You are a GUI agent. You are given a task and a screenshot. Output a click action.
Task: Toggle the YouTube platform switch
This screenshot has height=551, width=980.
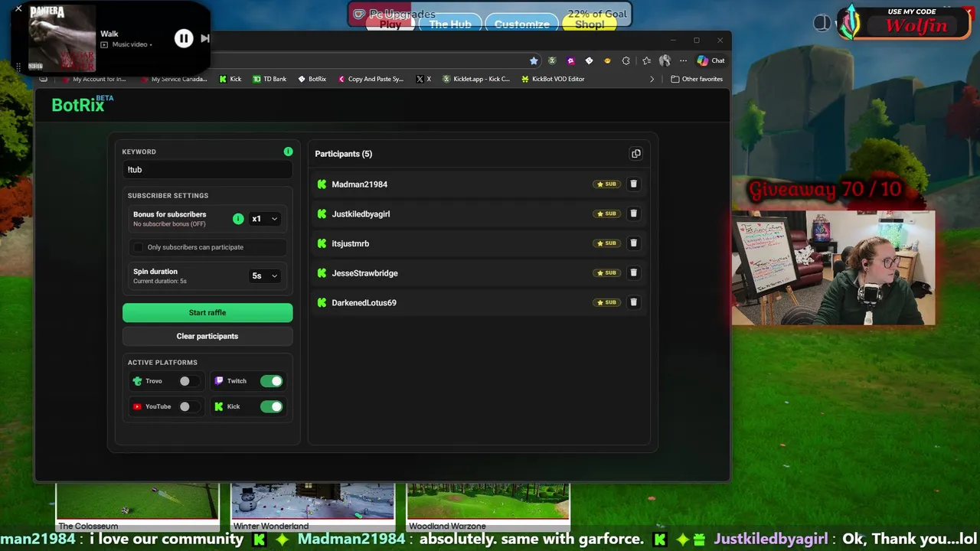[x=189, y=406]
